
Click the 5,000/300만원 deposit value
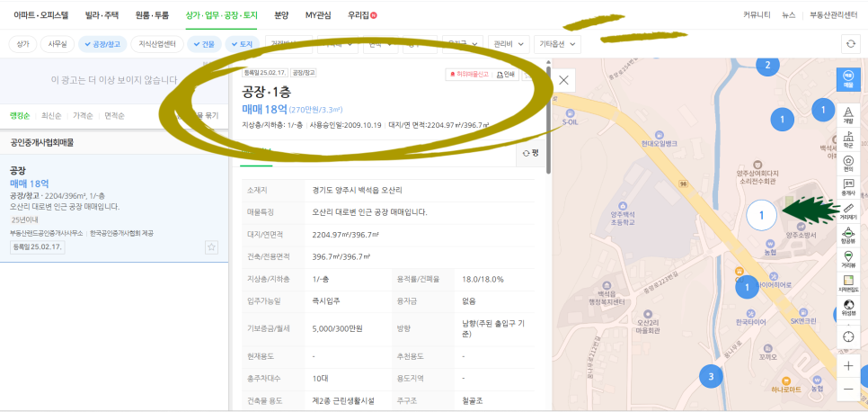pyautogui.click(x=338, y=328)
